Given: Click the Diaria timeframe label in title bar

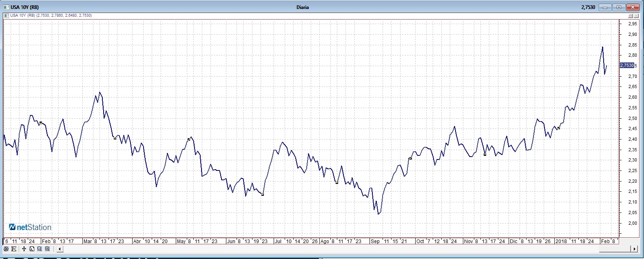Looking at the screenshot, I should tap(303, 7).
